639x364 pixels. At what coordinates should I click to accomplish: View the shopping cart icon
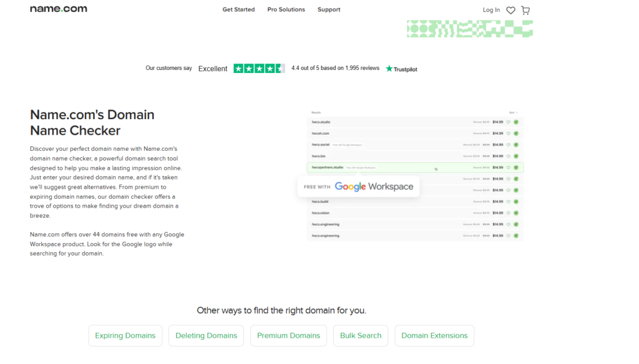point(525,10)
